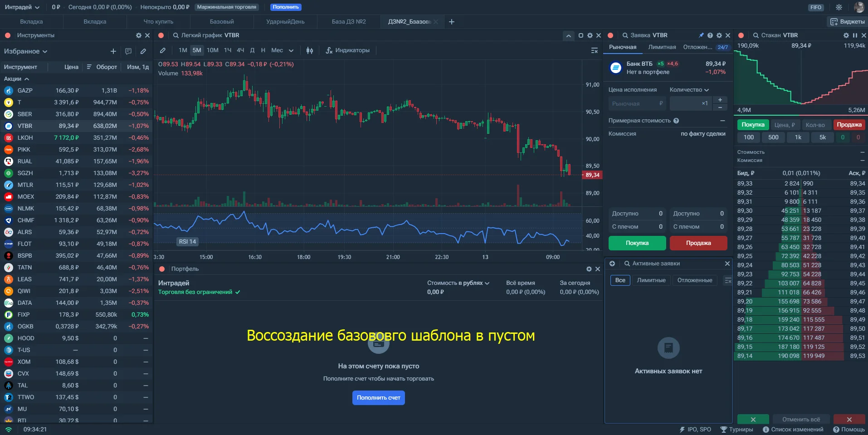Toggle Маржинальная торговля badge

227,7
